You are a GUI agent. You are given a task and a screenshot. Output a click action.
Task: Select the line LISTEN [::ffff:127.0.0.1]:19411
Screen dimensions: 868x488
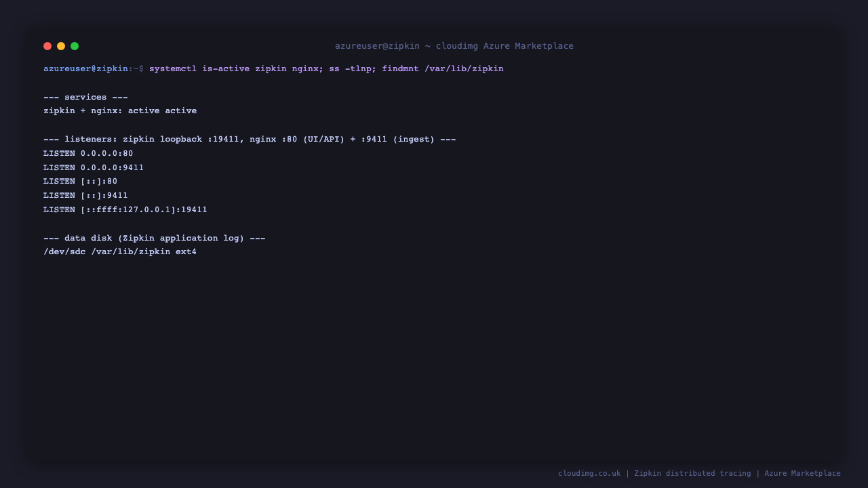125,209
